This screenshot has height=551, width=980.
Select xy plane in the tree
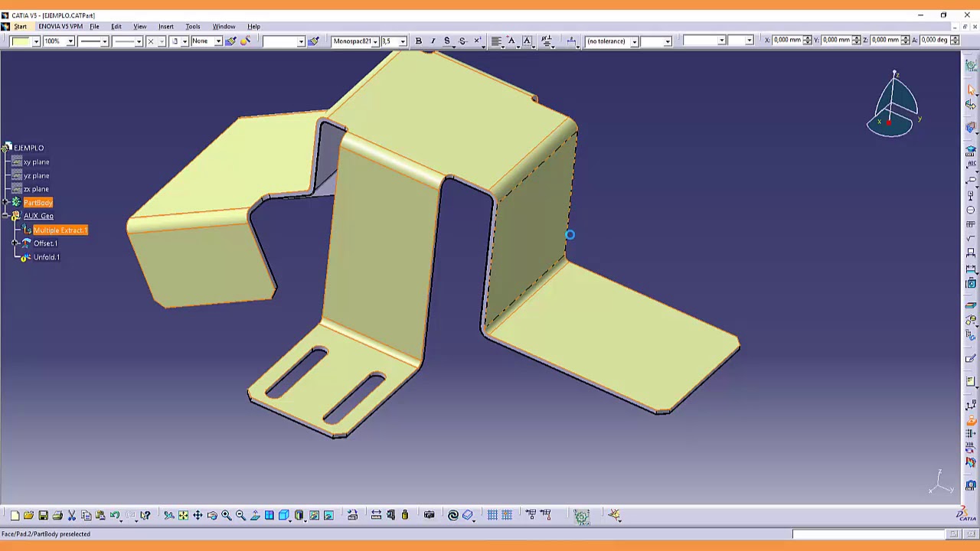(x=36, y=162)
